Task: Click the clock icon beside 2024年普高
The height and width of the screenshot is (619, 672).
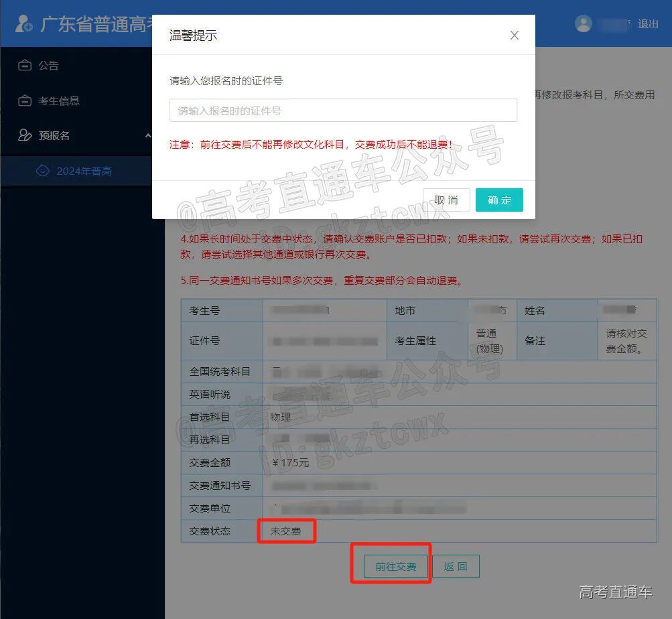Action: (42, 171)
